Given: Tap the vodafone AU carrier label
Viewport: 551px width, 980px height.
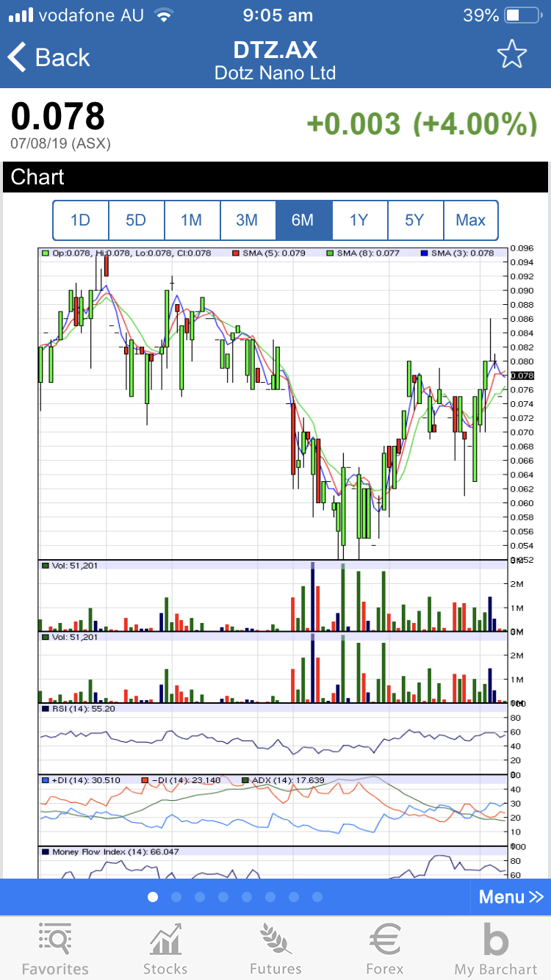Looking at the screenshot, I should click(x=91, y=15).
